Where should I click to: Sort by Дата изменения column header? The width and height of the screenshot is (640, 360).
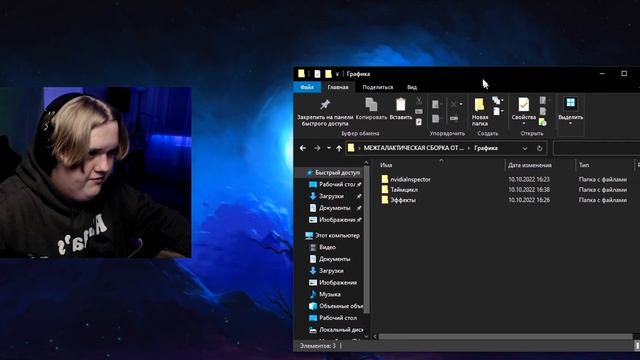click(x=529, y=165)
